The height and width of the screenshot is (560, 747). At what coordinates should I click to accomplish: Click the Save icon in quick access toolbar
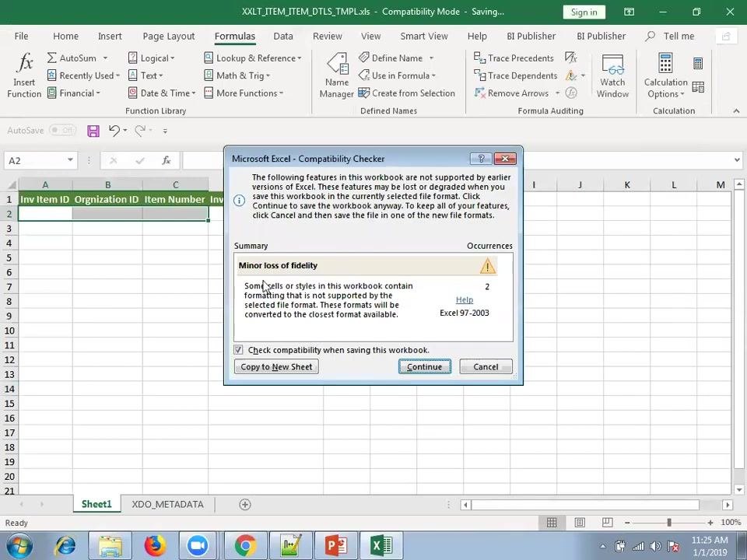(x=93, y=131)
